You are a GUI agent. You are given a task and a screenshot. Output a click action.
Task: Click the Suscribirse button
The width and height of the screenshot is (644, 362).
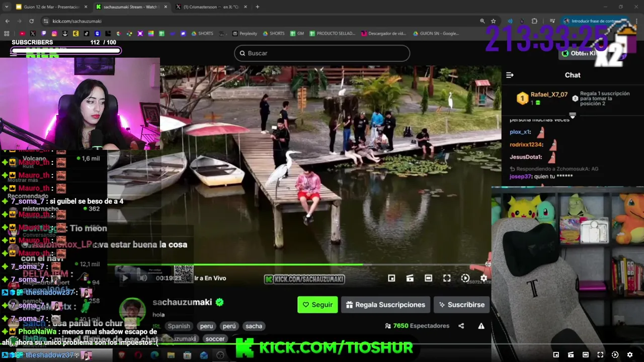coord(461,305)
